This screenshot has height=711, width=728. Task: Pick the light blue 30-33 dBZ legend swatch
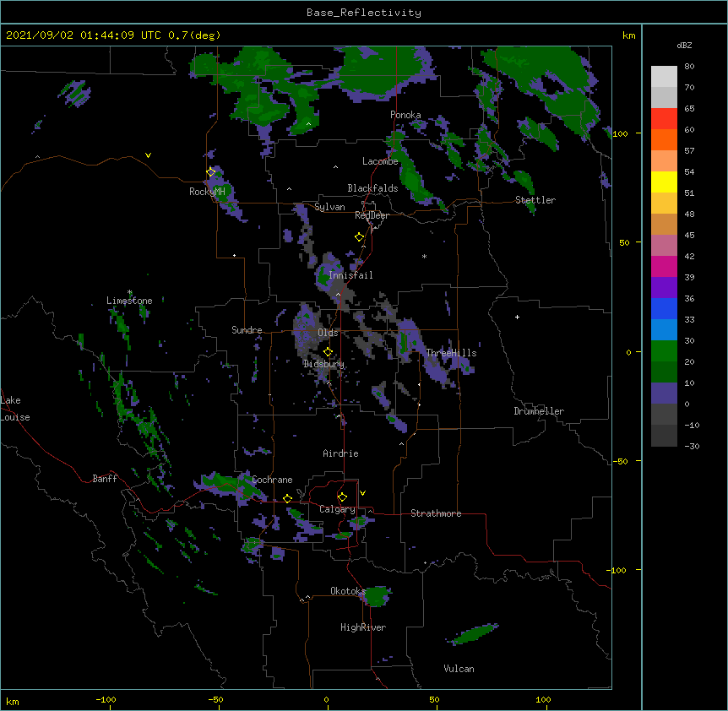click(x=664, y=330)
